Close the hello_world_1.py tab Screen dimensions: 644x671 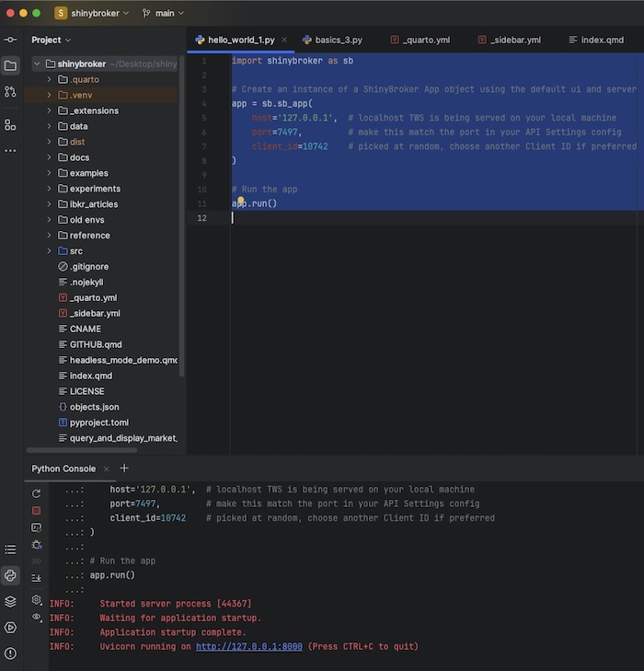(x=284, y=40)
